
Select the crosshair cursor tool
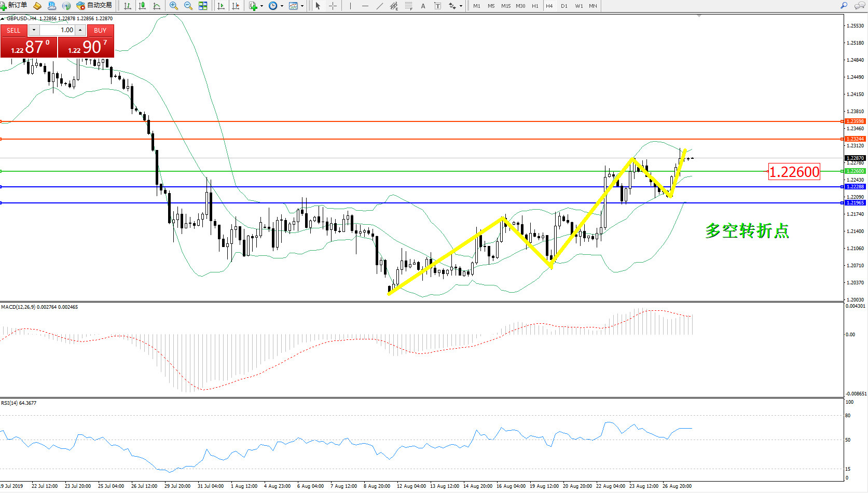[x=333, y=6]
